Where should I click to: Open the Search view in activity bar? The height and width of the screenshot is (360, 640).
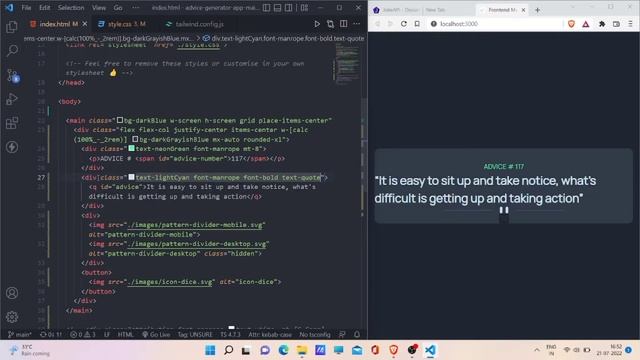point(12,51)
